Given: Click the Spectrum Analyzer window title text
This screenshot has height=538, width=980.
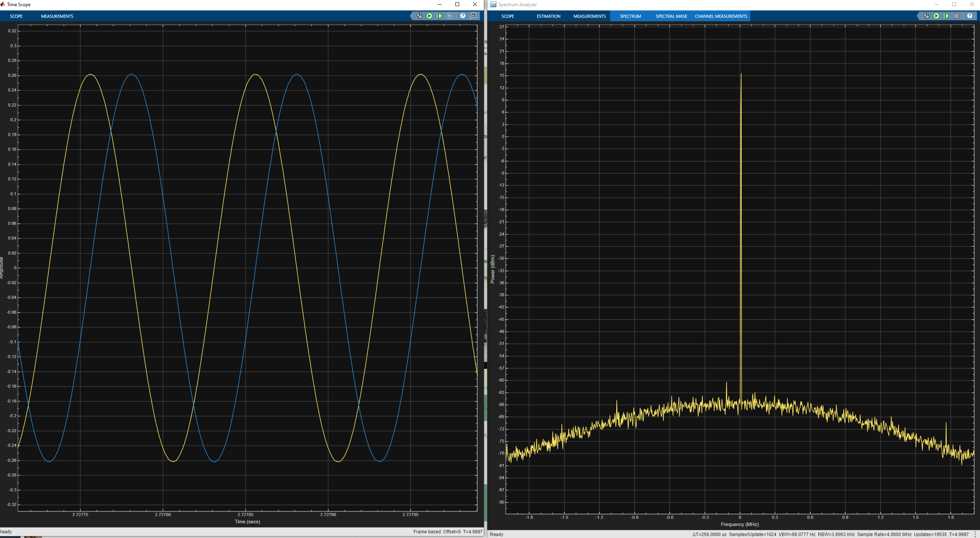Looking at the screenshot, I should point(517,5).
